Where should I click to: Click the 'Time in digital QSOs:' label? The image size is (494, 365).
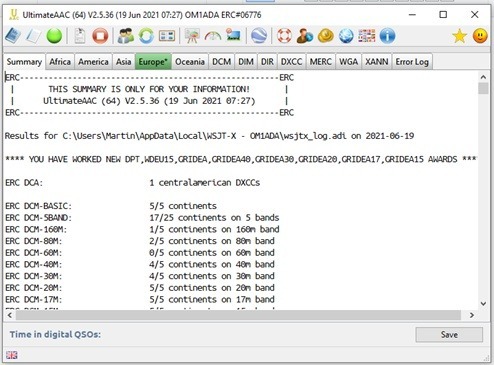pyautogui.click(x=55, y=334)
